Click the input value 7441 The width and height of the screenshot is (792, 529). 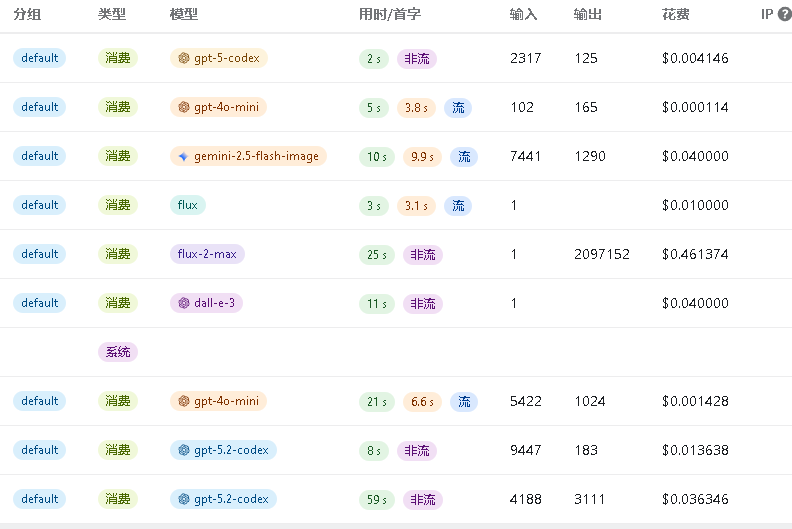[525, 156]
